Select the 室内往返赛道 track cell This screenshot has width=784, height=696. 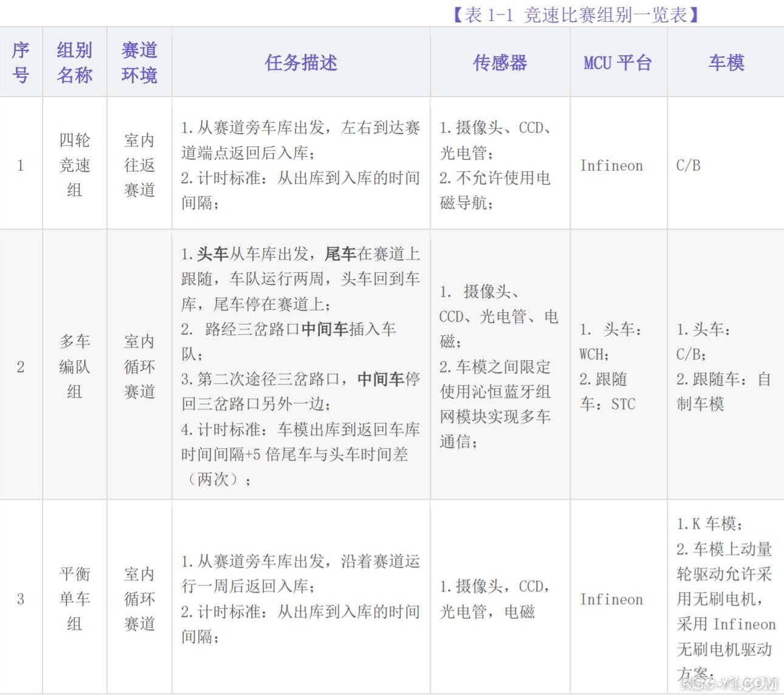click(x=139, y=165)
